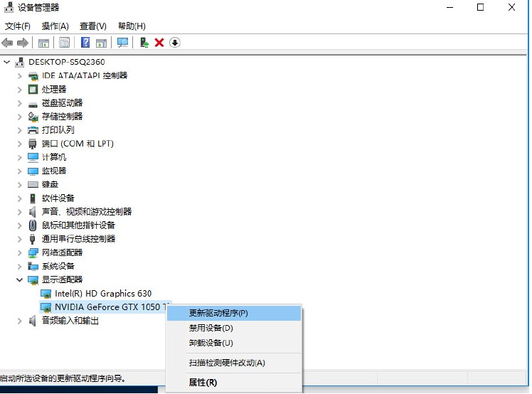
Task: Select the 计算机 tree row
Action: tap(53, 157)
